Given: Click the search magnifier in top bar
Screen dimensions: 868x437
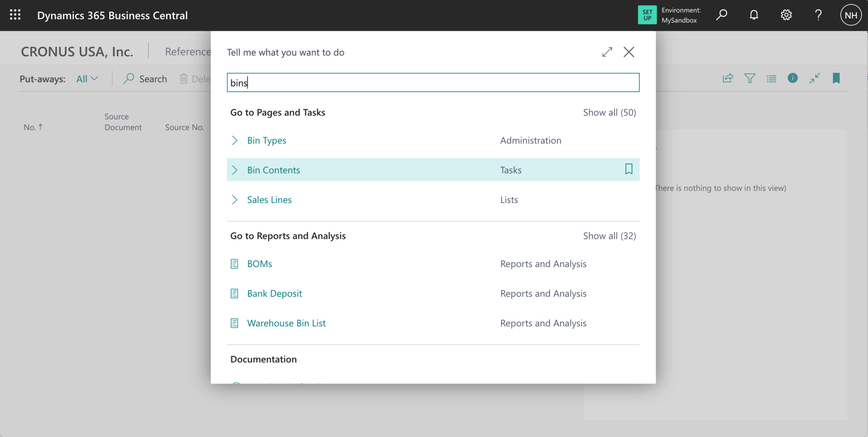Looking at the screenshot, I should coord(721,15).
